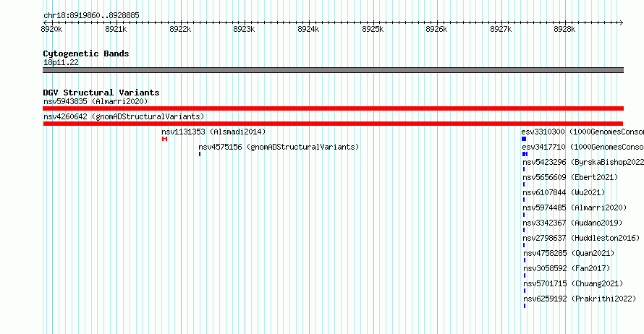
Task: Open nsv4575156 gnomADStructuralVariants label
Action: (x=279, y=147)
